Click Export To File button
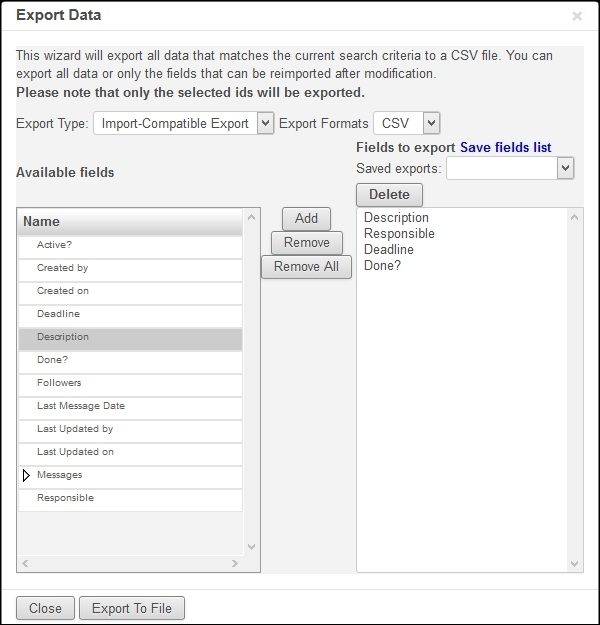The width and height of the screenshot is (600, 625). [x=132, y=608]
